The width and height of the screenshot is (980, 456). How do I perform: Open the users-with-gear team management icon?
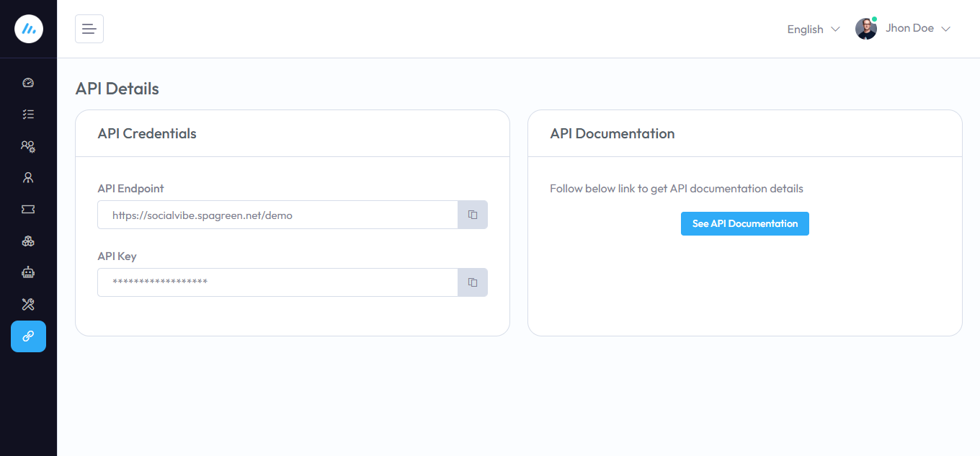(28, 146)
